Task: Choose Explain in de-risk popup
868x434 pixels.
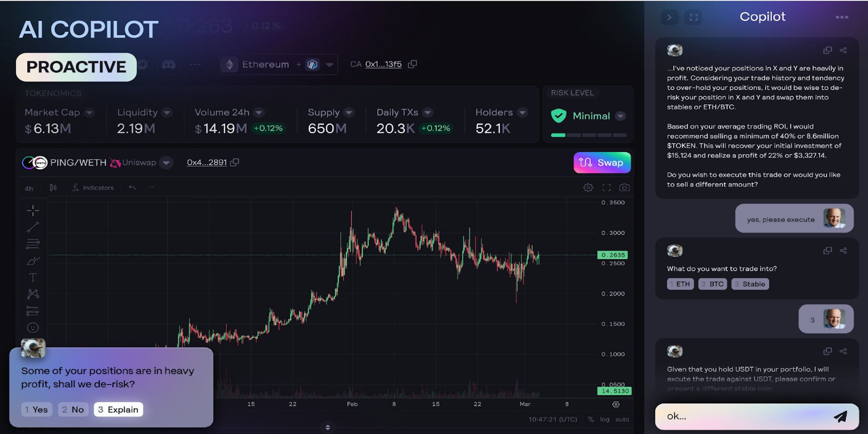Action: pyautogui.click(x=118, y=409)
